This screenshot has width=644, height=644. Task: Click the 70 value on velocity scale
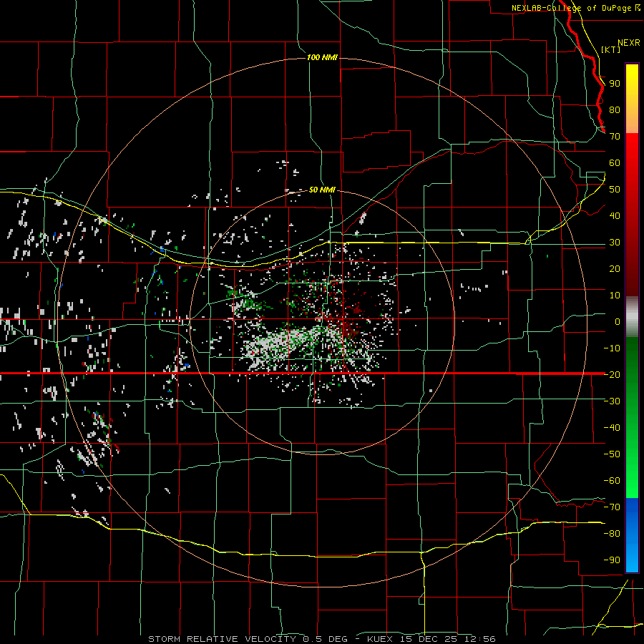point(615,137)
